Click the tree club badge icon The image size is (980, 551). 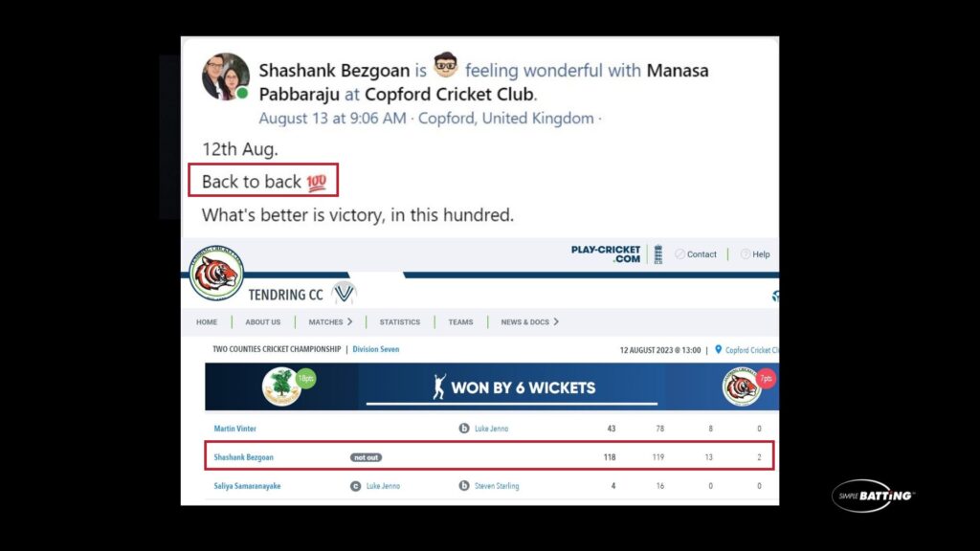[280, 386]
